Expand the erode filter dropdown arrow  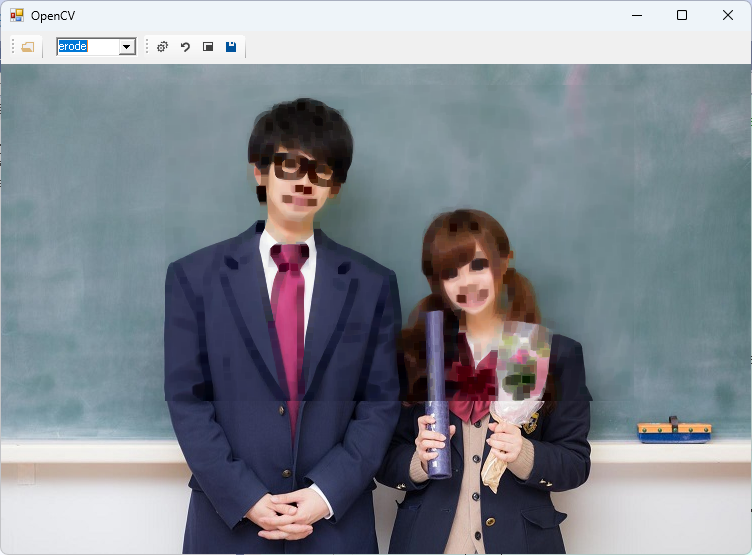(127, 47)
